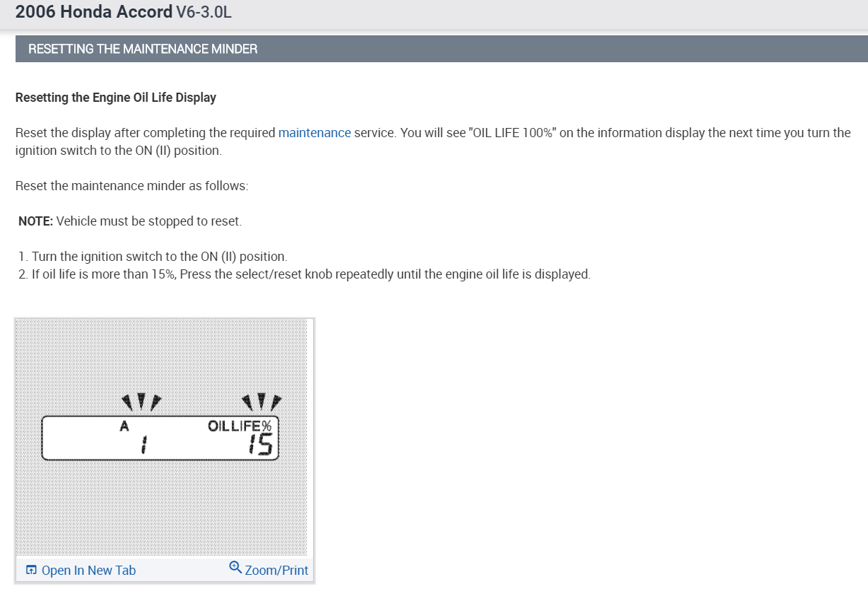Click the "OIL LIFE%" label in the diagram
Viewport: 868px width, 613px height.
point(240,426)
